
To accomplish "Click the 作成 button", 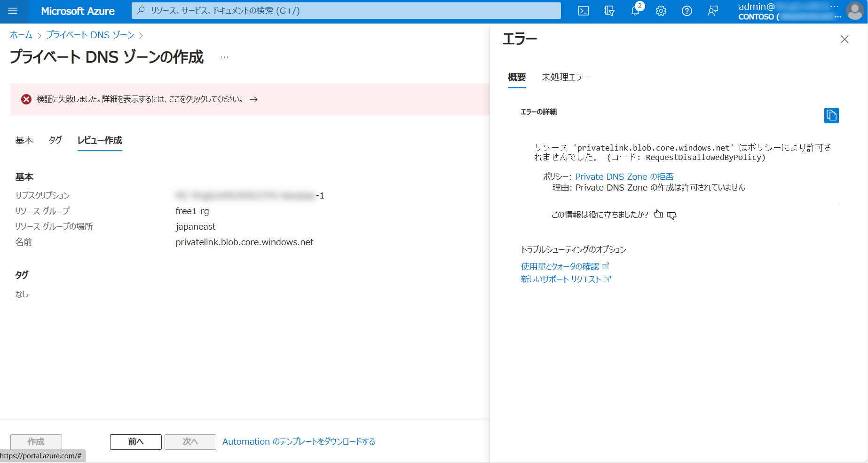I will click(36, 441).
